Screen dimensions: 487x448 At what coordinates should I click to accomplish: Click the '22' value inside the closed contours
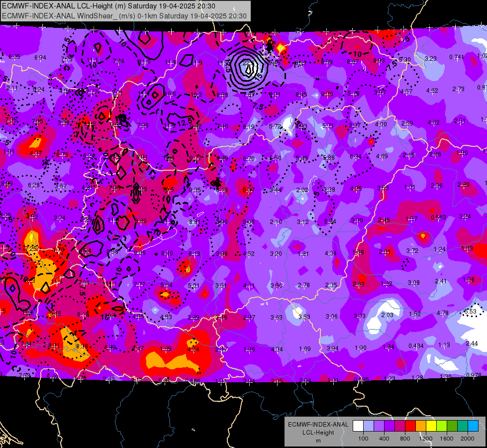coord(246,63)
